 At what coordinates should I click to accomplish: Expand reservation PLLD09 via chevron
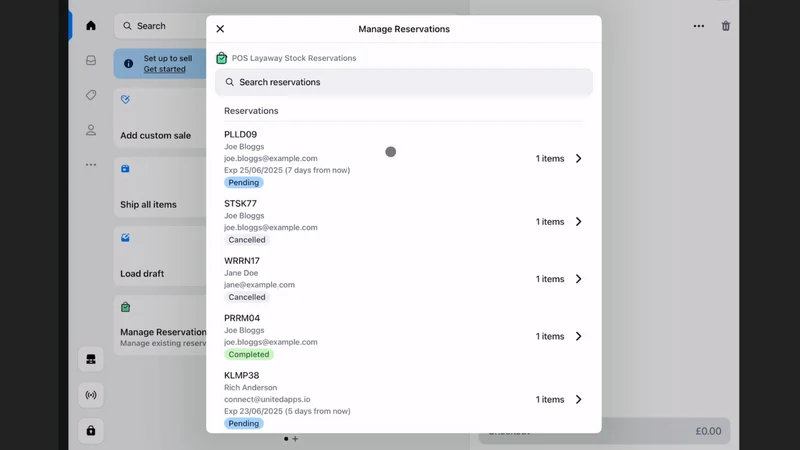pos(579,159)
